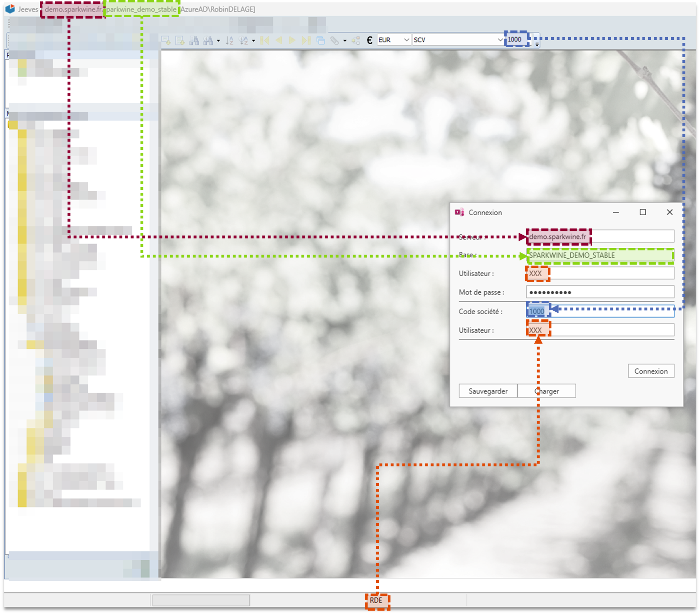Image resolution: width=700 pixels, height=614 pixels.
Task: Click the Sauvegarder button
Action: pos(488,391)
